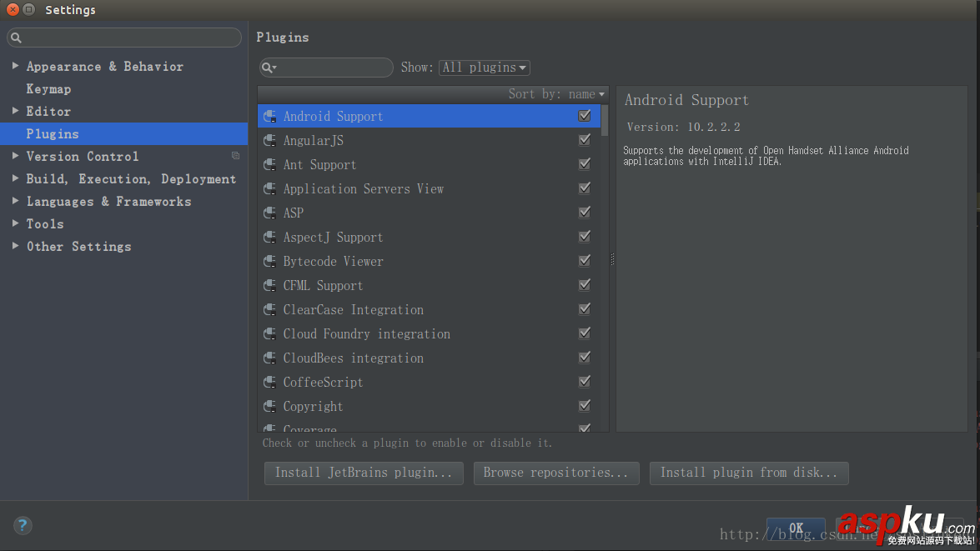Screen dimensions: 980x551
Task: Click Install plugin from disk... button
Action: click(x=748, y=473)
